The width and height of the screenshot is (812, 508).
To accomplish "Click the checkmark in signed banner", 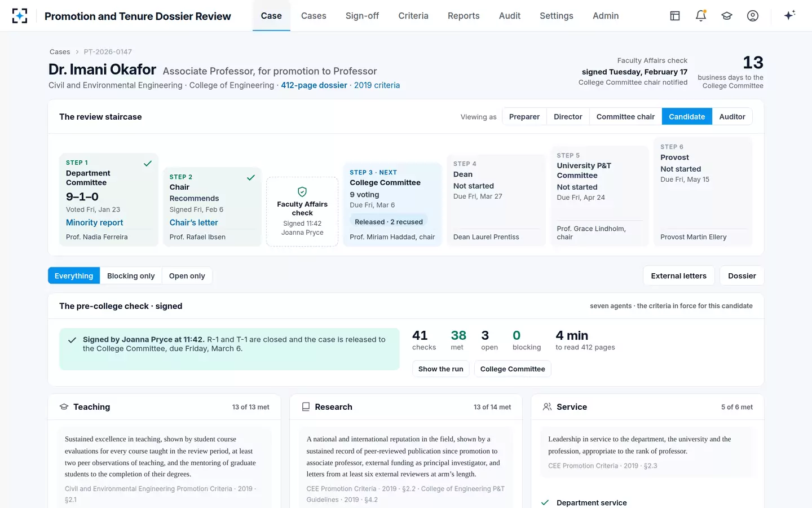I will click(x=72, y=340).
